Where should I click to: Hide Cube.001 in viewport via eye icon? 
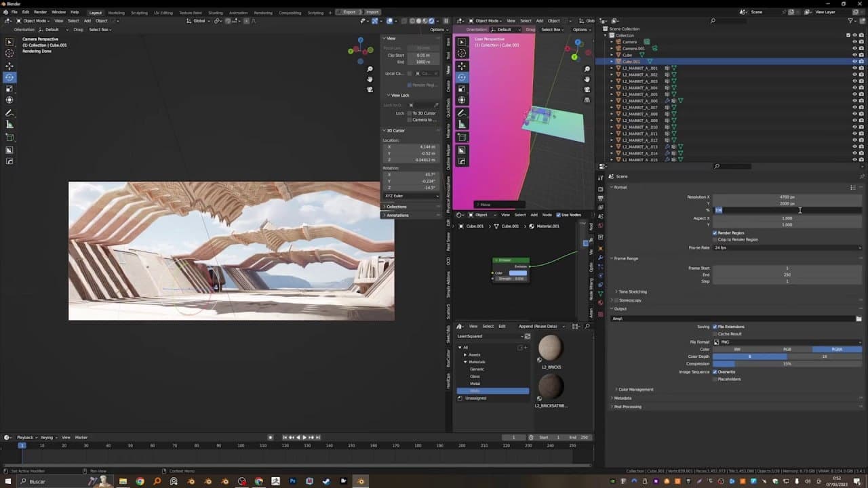point(854,62)
